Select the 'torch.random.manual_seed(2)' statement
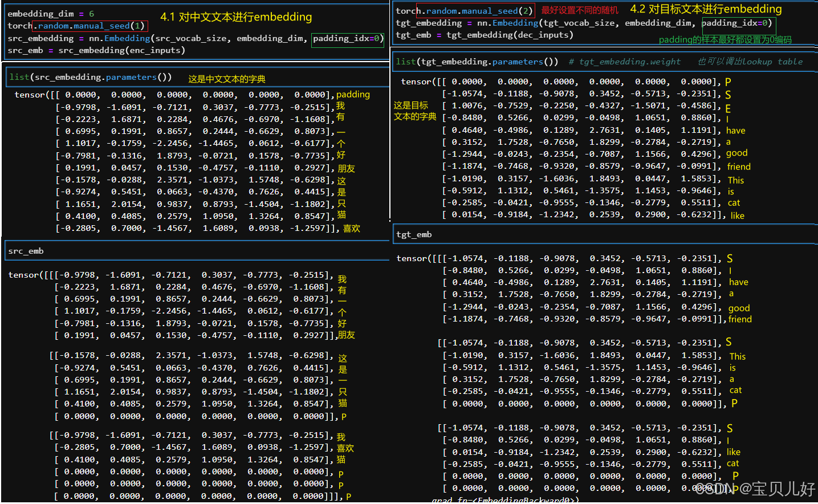This screenshot has height=504, width=818. [x=465, y=10]
